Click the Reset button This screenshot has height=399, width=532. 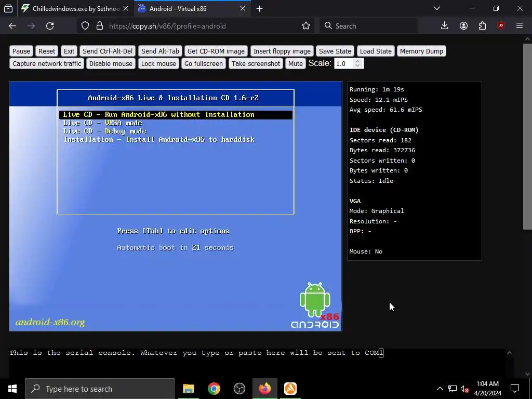46,51
